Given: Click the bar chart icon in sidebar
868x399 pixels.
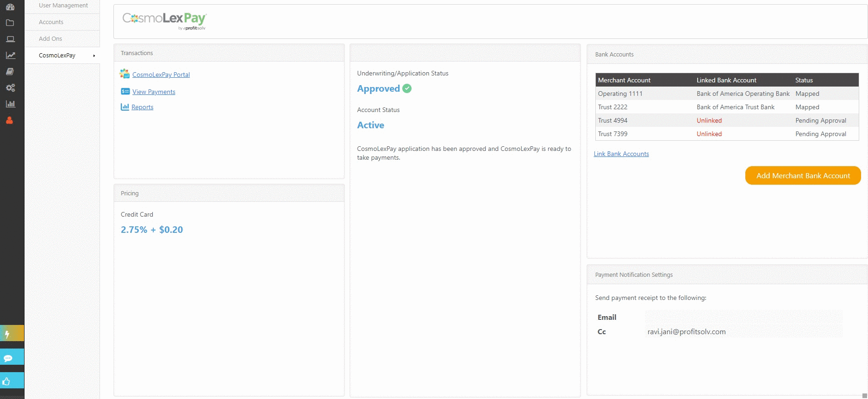Looking at the screenshot, I should pyautogui.click(x=10, y=104).
